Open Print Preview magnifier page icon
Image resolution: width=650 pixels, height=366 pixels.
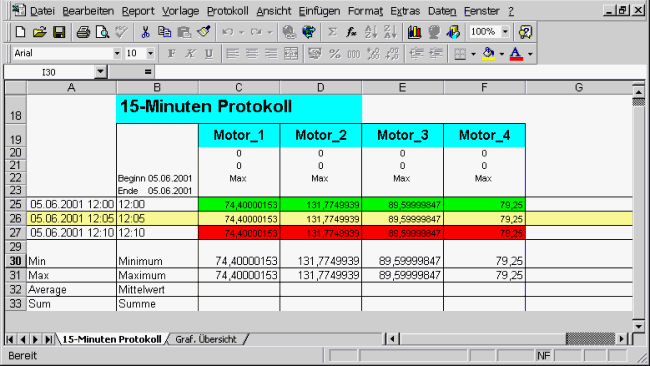102,32
